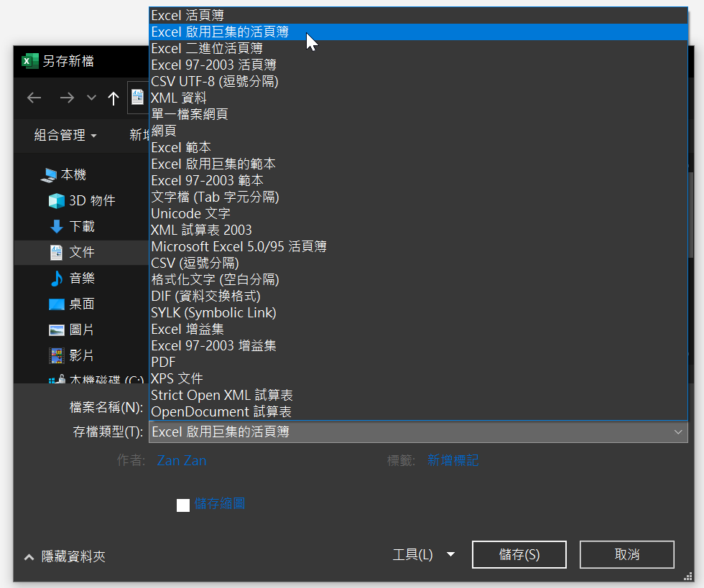704x588 pixels.
Task: Choose 單一檔案網頁 format
Action: tap(418, 114)
